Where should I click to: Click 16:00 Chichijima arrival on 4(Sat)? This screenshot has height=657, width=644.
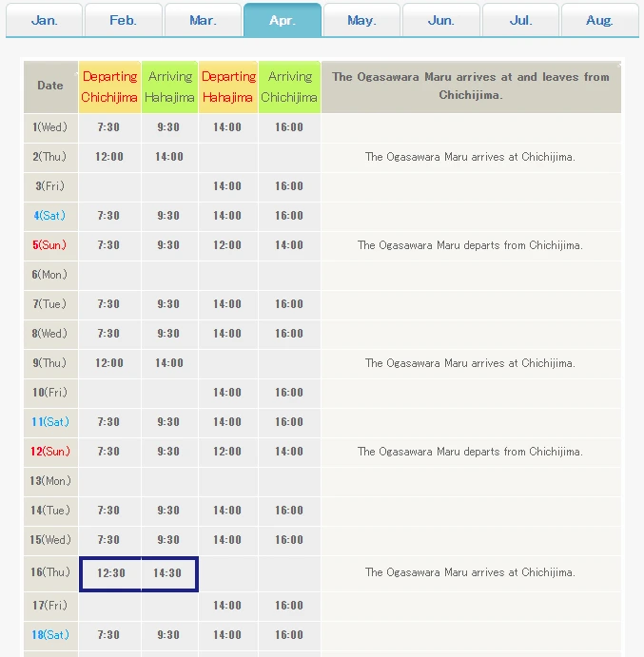289,216
